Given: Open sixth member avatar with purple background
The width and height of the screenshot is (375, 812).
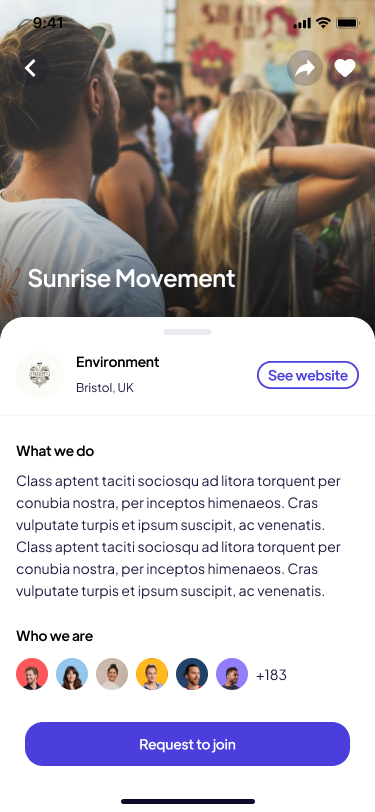Looking at the screenshot, I should [x=232, y=674].
